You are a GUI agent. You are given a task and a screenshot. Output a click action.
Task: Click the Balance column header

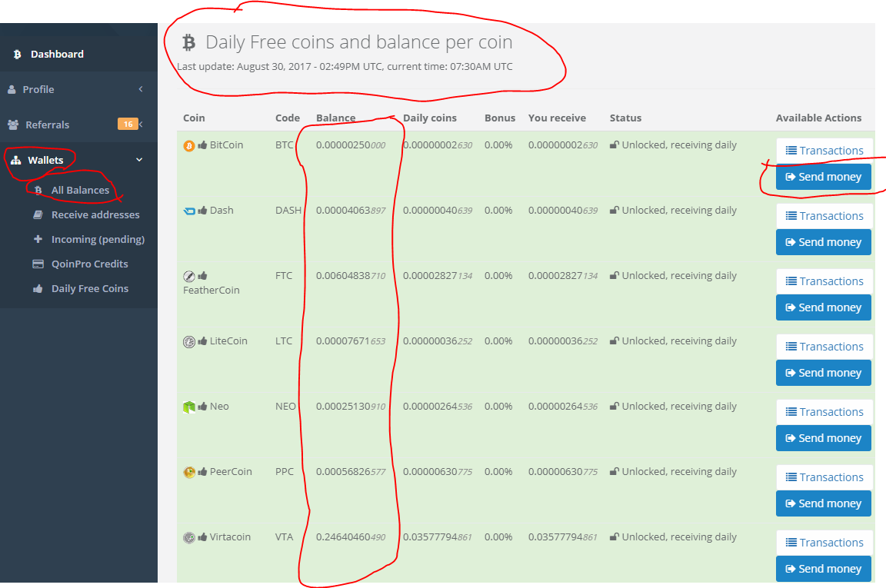(x=335, y=118)
